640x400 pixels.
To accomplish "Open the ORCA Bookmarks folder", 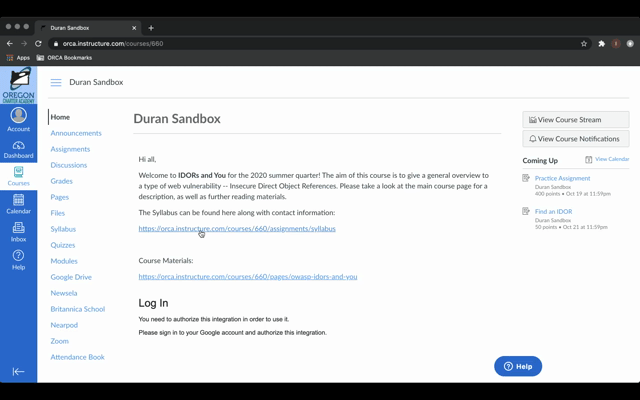I will coord(64,58).
